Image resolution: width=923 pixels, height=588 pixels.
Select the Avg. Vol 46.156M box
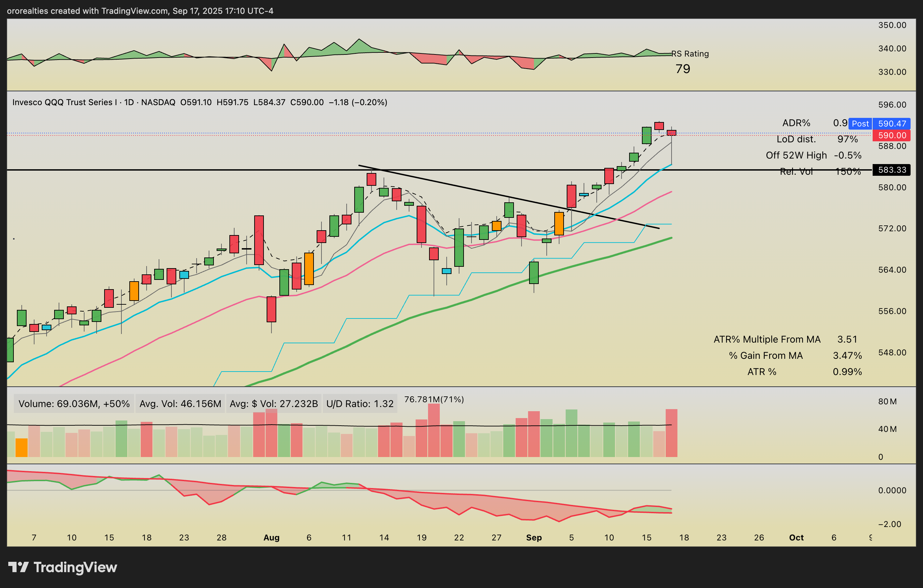pos(180,404)
